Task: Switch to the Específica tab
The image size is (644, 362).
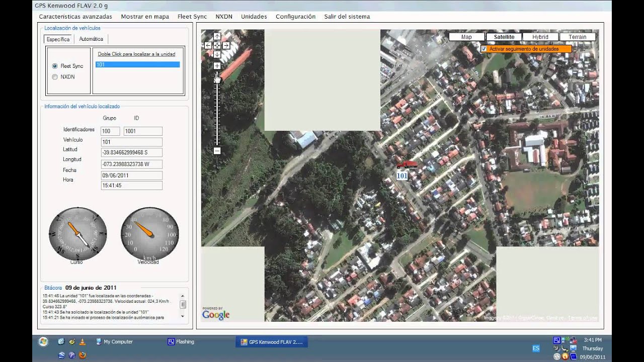Action: coord(58,39)
